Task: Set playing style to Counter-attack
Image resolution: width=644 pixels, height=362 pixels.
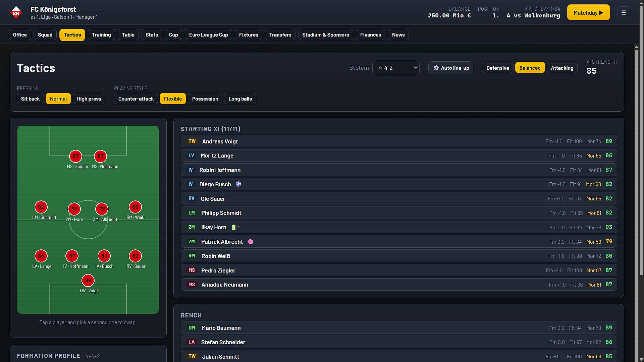Action: click(x=136, y=99)
